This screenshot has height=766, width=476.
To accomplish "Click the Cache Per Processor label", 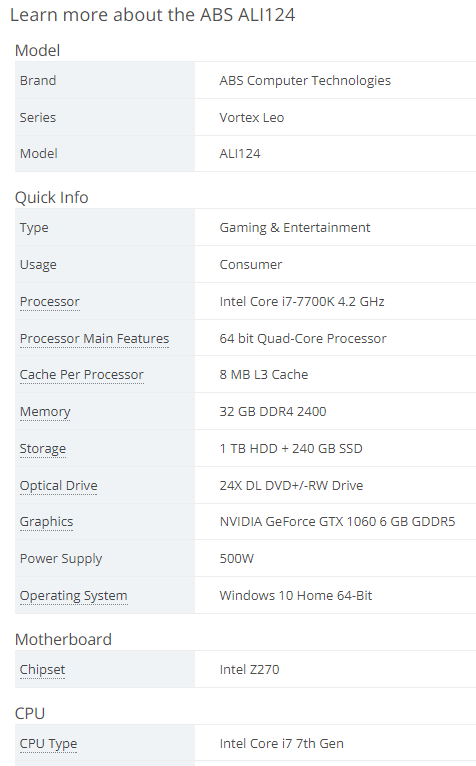I will point(82,375).
